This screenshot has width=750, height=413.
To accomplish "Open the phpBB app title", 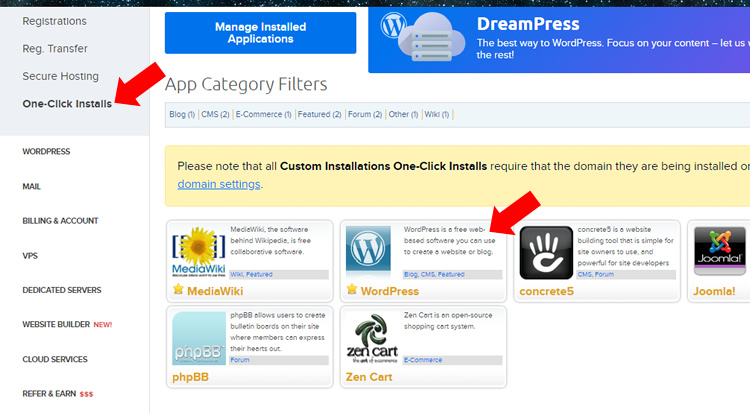I will 190,377.
